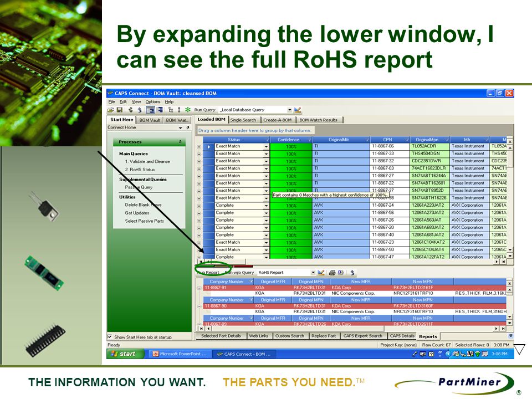Screen dimensions: 532x399
Task: Open the Connect Home dropdown arrow
Action: point(181,127)
